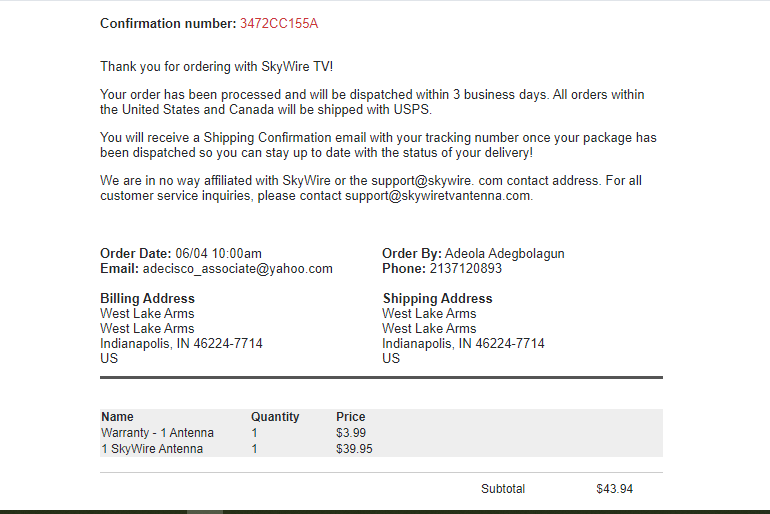Screen dimensions: 770x514
Task: Click the confirmation number 3472CC155A
Action: click(279, 24)
